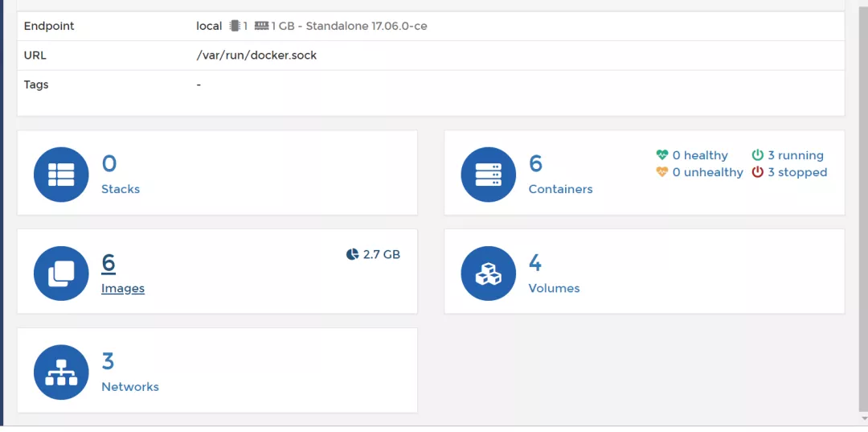This screenshot has height=432, width=868.
Task: Open the Images link
Action: 123,288
